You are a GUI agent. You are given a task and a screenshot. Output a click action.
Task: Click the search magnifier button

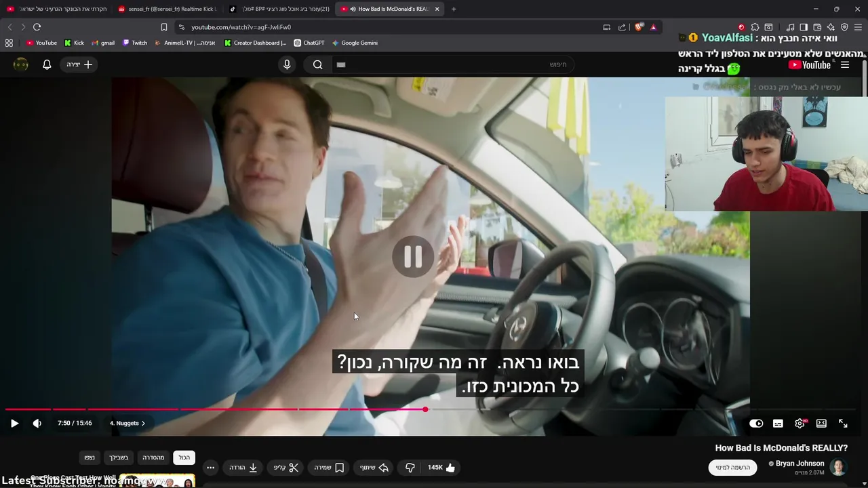click(x=317, y=64)
